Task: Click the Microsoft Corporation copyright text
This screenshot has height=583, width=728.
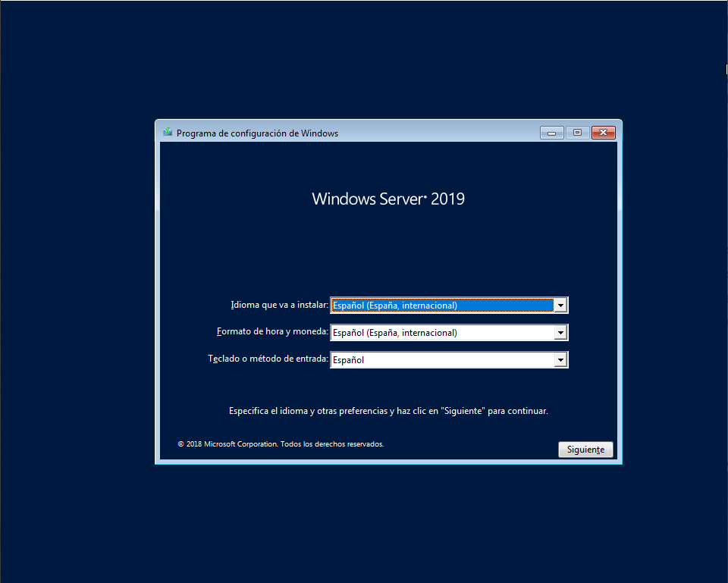Action: pyautogui.click(x=281, y=444)
